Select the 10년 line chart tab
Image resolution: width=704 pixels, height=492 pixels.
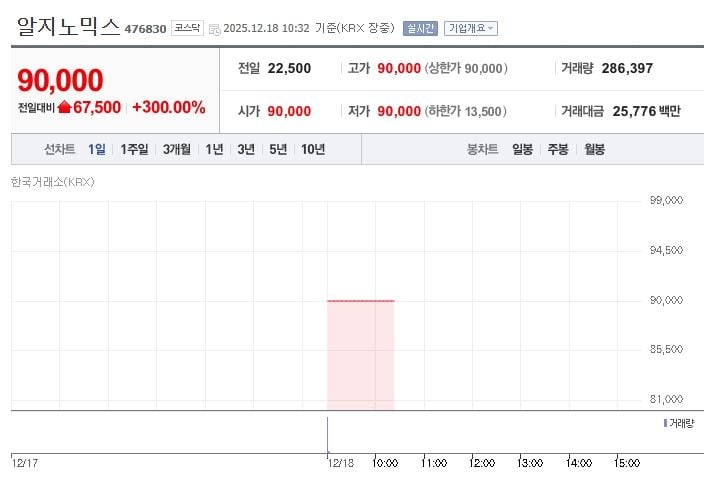point(313,149)
